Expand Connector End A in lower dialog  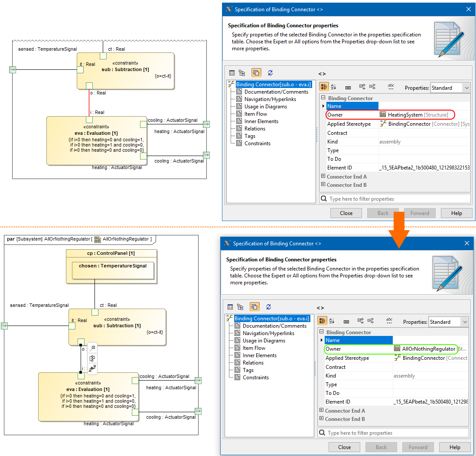pyautogui.click(x=322, y=410)
